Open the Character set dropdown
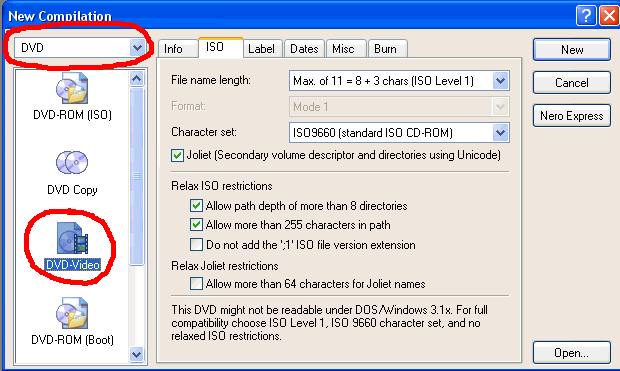620x371 pixels. (x=501, y=133)
